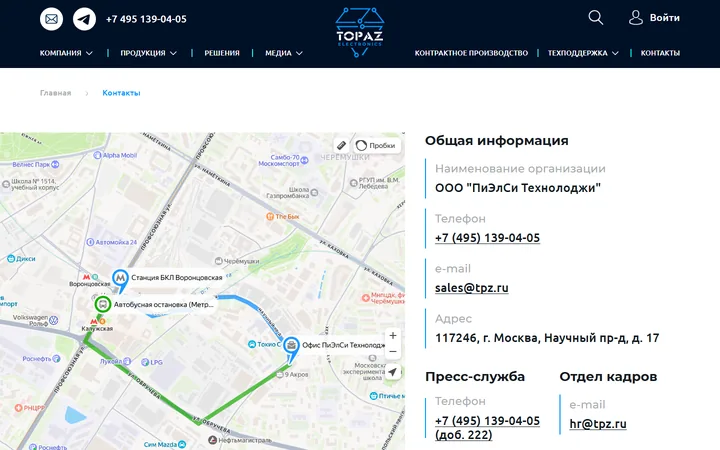Click the РГУП им. В.М. Лебедева marker
This screenshot has width=720, height=450.
click(x=375, y=183)
